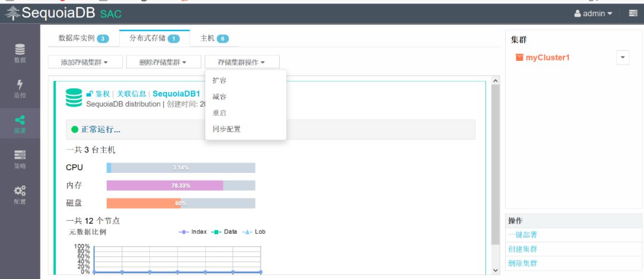
Task: Click the 创建集群 operation link
Action: click(x=522, y=249)
